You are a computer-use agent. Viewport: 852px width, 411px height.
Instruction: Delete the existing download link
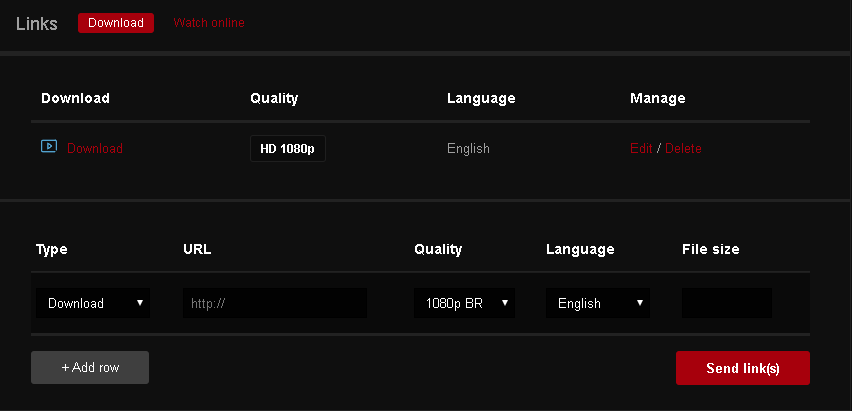point(683,149)
